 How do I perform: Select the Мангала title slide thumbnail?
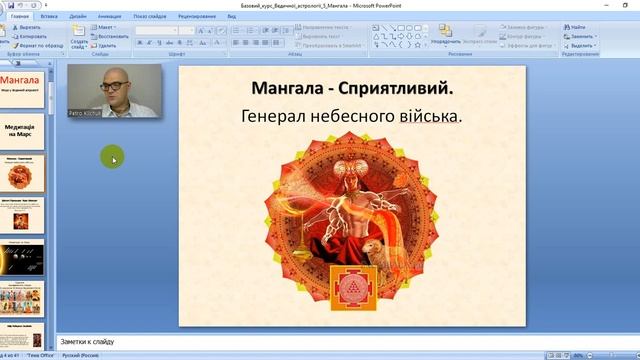click(21, 90)
